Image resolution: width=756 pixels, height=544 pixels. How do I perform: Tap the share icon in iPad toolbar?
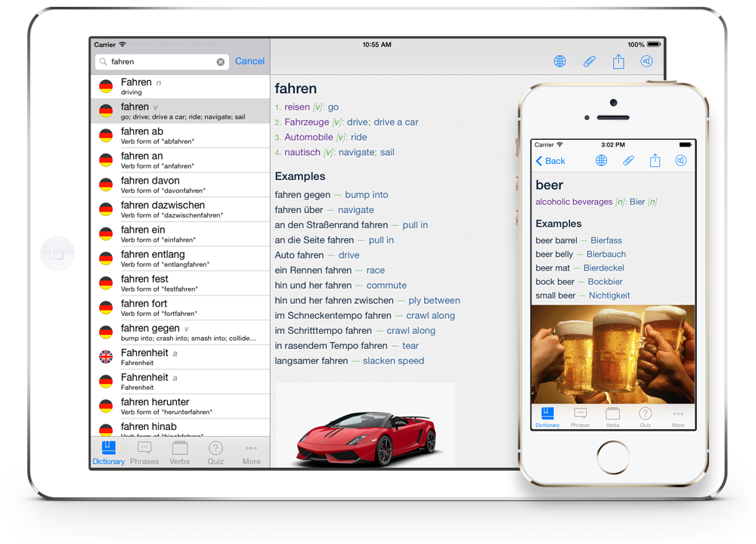618,61
